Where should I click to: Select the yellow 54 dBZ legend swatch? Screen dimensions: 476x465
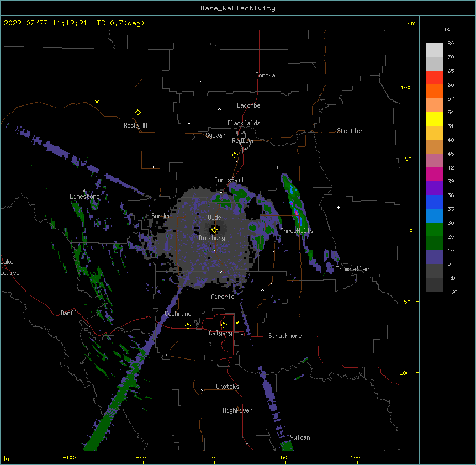(434, 119)
